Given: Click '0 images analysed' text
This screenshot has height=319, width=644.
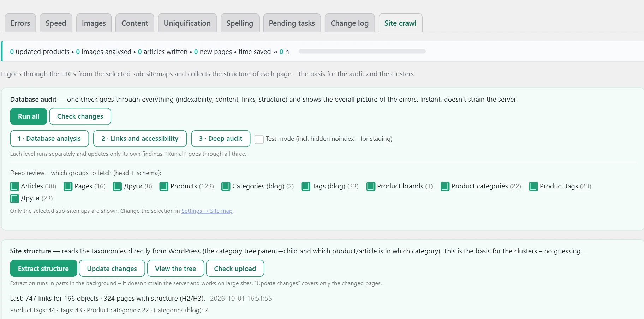Looking at the screenshot, I should [104, 52].
